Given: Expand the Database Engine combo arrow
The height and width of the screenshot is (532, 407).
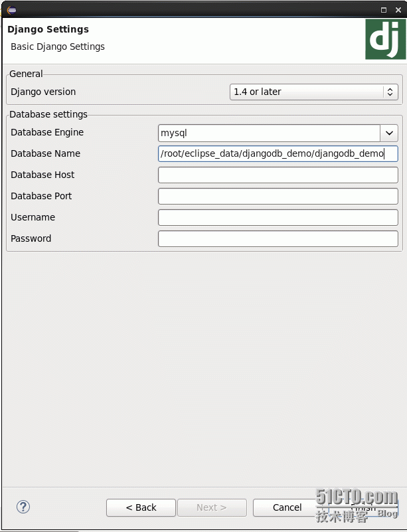Looking at the screenshot, I should (389, 133).
